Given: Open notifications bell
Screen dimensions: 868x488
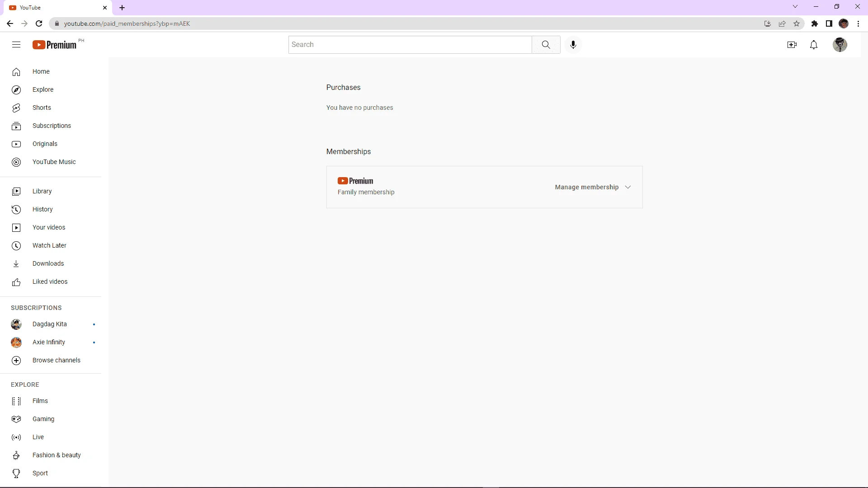Looking at the screenshot, I should coord(814,45).
